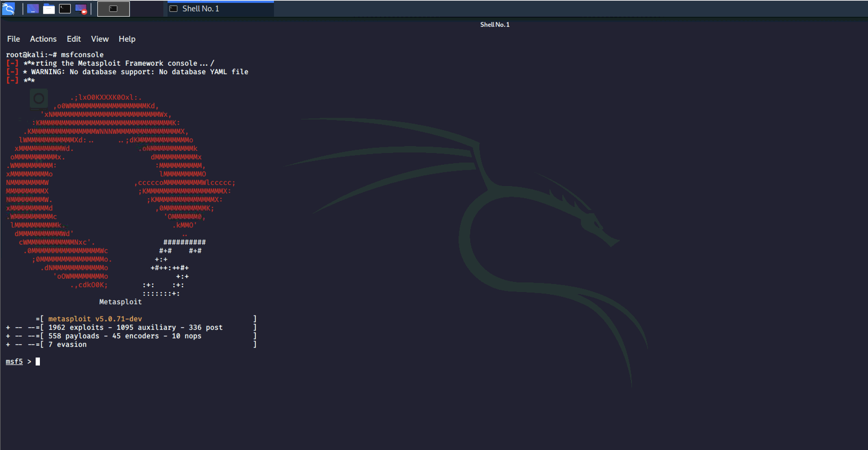Click the Metasploit ASCII art logo
Viewport: 868px width, 450px height.
[x=102, y=191]
